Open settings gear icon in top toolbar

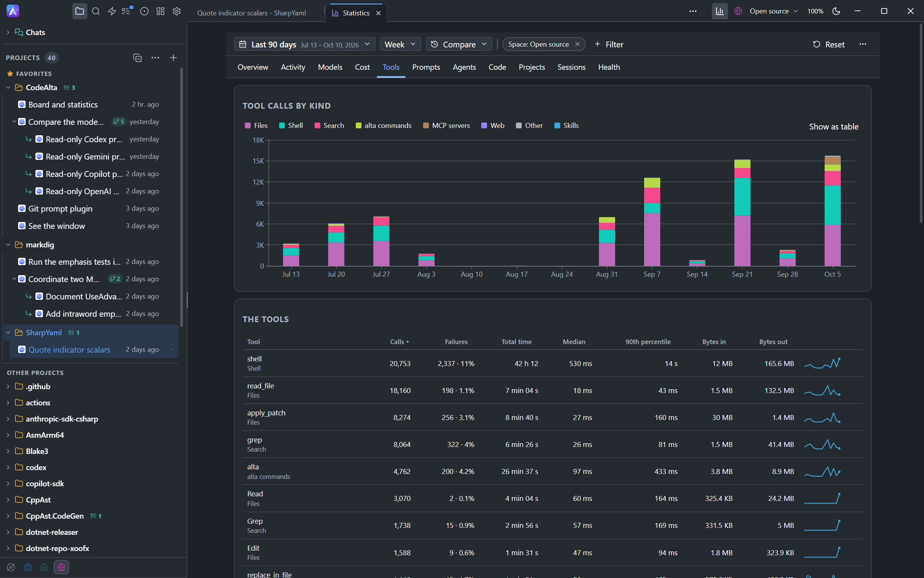(177, 12)
